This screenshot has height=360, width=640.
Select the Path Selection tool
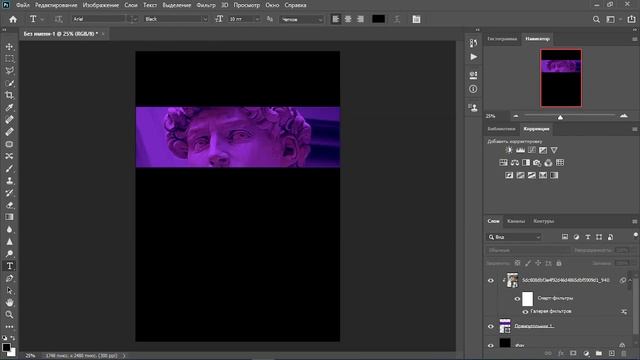point(9,291)
